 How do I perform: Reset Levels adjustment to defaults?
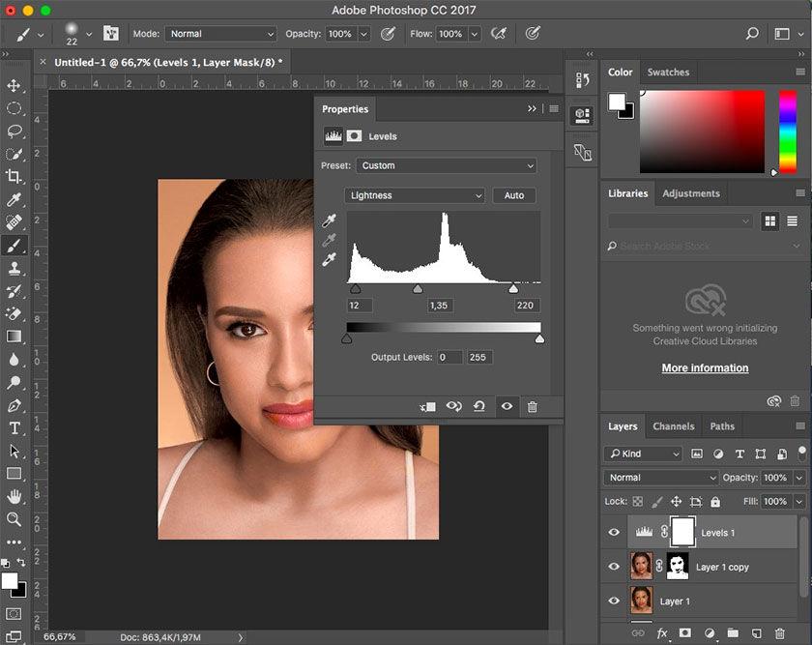click(479, 407)
